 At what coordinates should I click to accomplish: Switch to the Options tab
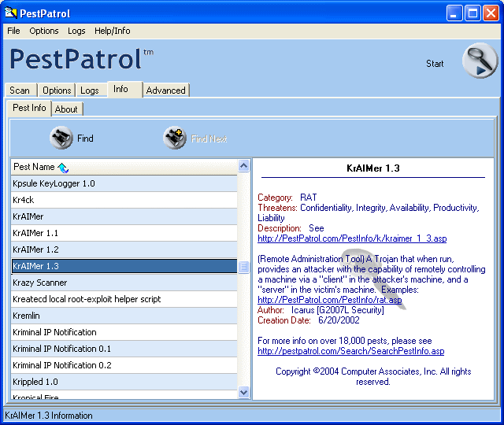(x=57, y=91)
